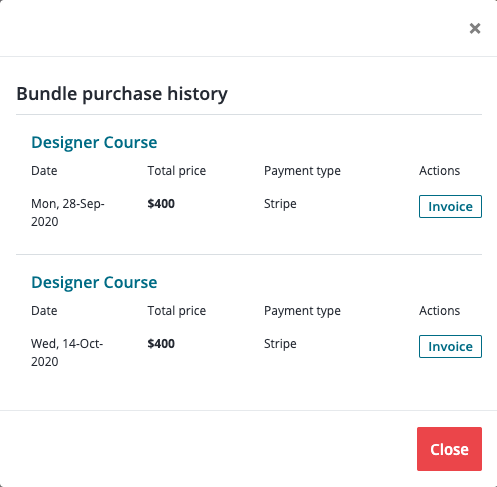Dismiss the dialog with the X icon
497x487 pixels.
[475, 29]
